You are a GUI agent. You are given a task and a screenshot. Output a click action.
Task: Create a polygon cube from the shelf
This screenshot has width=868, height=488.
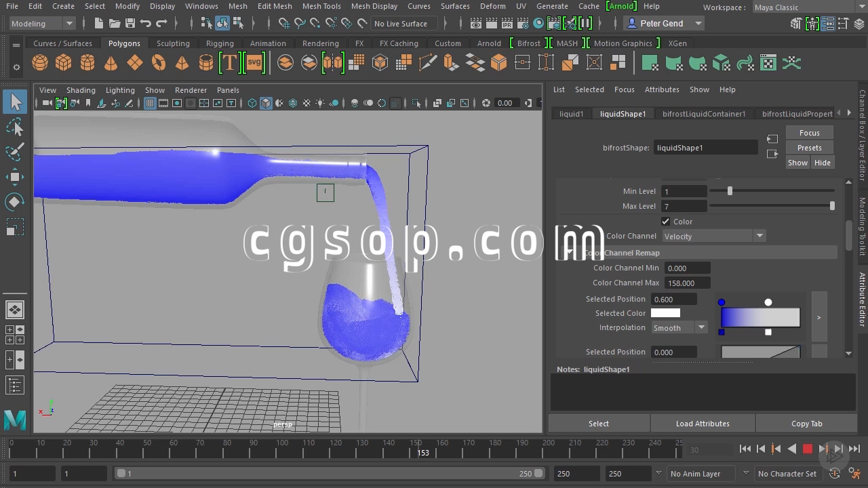[63, 63]
